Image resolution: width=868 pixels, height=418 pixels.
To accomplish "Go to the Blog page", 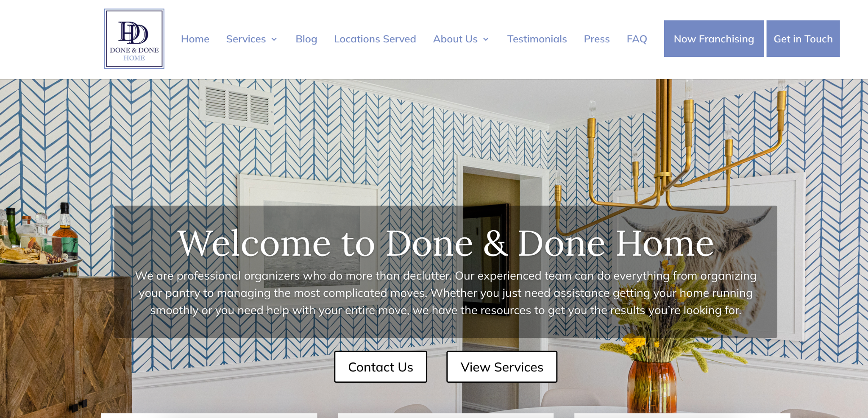I will pyautogui.click(x=306, y=39).
